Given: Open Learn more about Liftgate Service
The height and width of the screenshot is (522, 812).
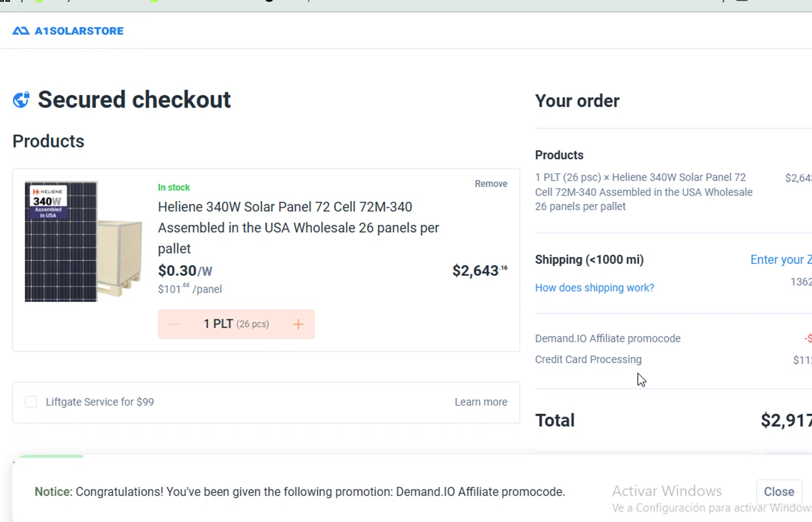Looking at the screenshot, I should [x=481, y=402].
